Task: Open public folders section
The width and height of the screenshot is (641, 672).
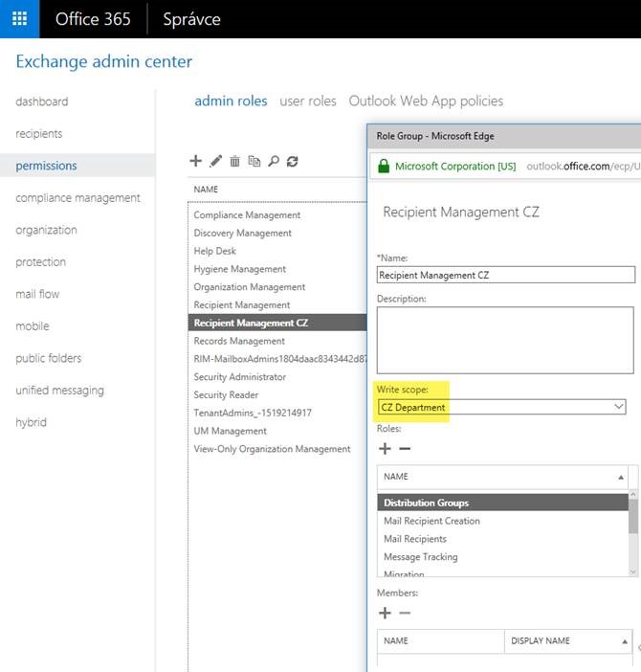Action: 49,358
